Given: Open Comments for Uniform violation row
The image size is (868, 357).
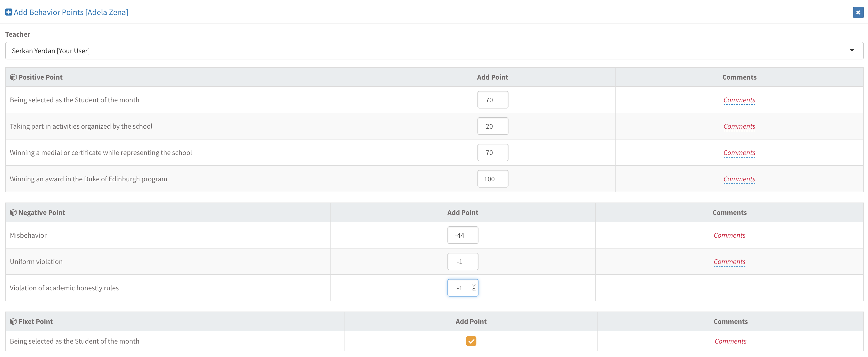Looking at the screenshot, I should 730,262.
